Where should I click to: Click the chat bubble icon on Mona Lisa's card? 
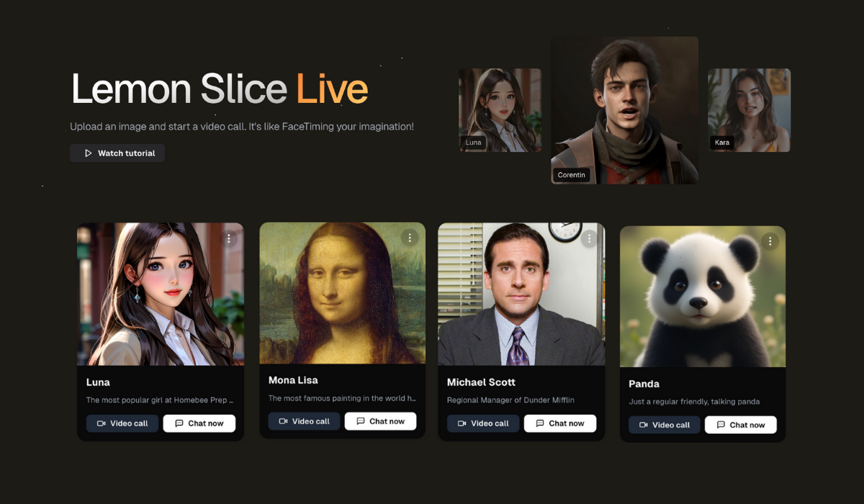[x=360, y=421]
